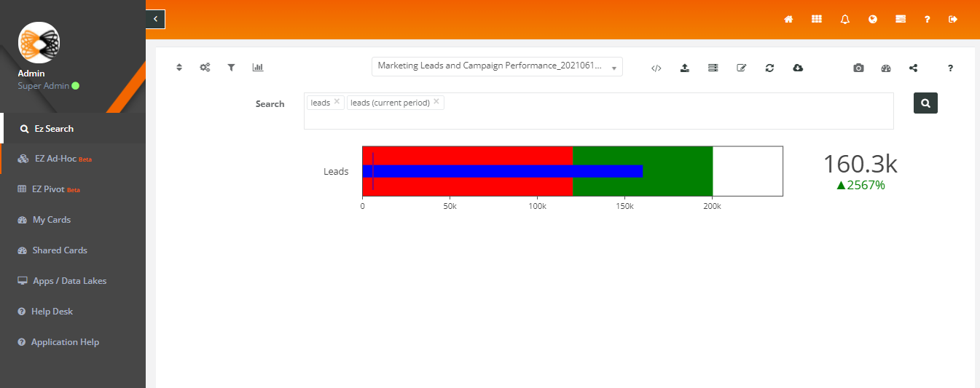Click the cloud download icon
The height and width of the screenshot is (388, 980).
coord(798,68)
